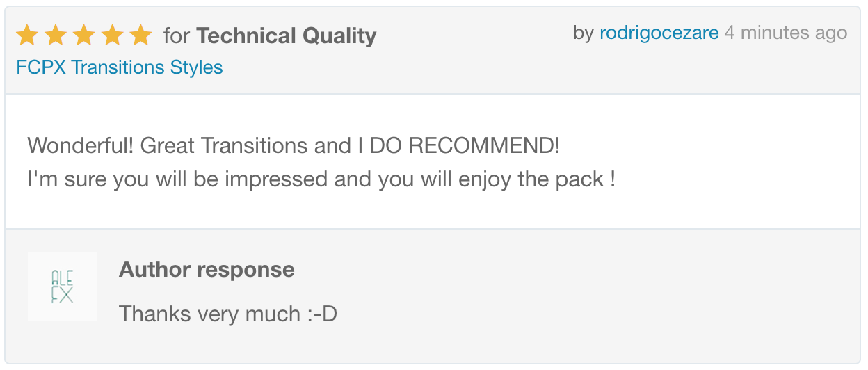Click the word 'for' after the stars
The image size is (868, 370).
(x=177, y=35)
